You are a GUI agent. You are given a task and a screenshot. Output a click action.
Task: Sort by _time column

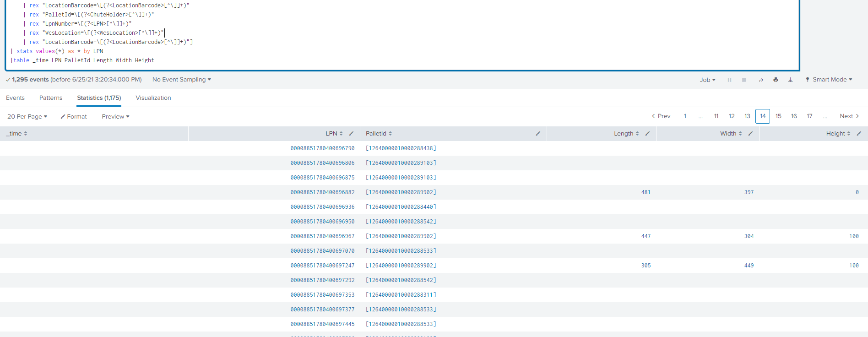tap(16, 134)
